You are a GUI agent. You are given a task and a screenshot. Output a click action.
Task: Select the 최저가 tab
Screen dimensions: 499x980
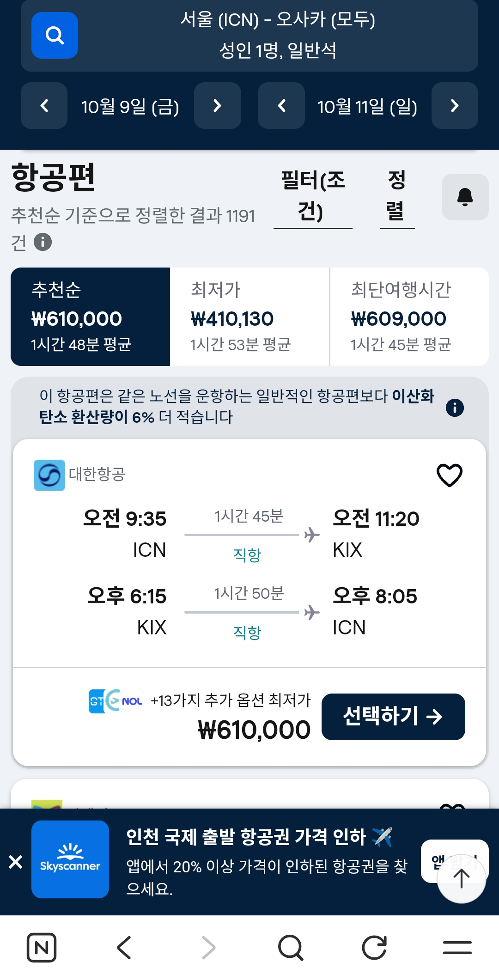249,317
